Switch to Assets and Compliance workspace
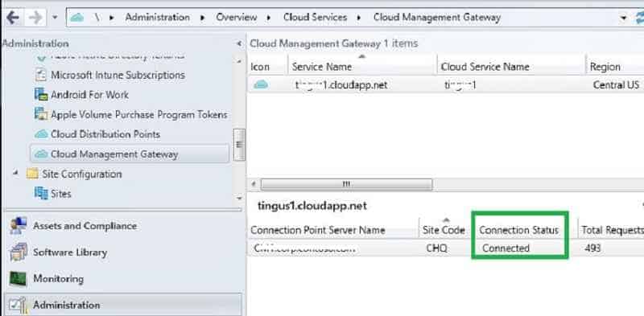 (x=85, y=226)
